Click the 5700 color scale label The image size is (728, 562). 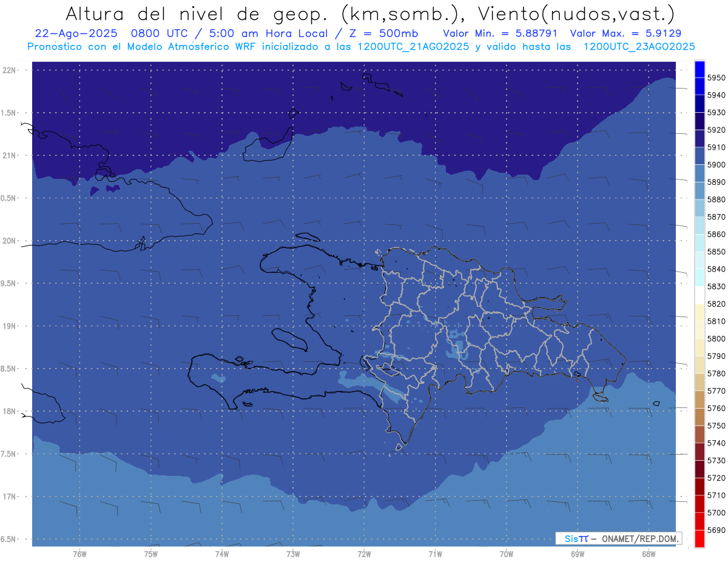(x=716, y=512)
